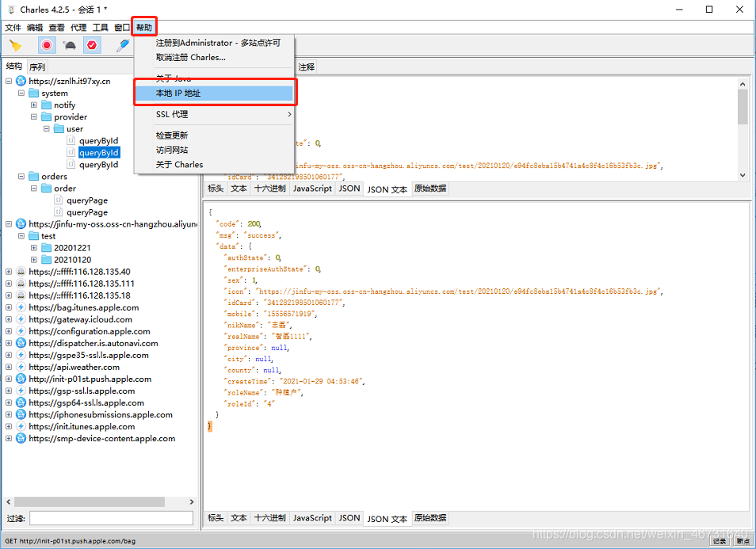Click the init-p01st.push.apple.com globe icon

tap(21, 379)
